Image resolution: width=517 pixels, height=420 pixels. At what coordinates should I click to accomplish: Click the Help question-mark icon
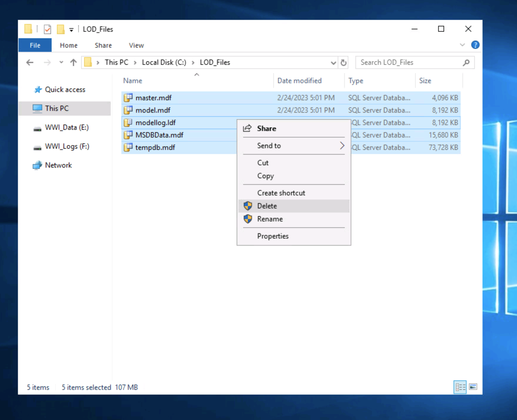click(475, 45)
